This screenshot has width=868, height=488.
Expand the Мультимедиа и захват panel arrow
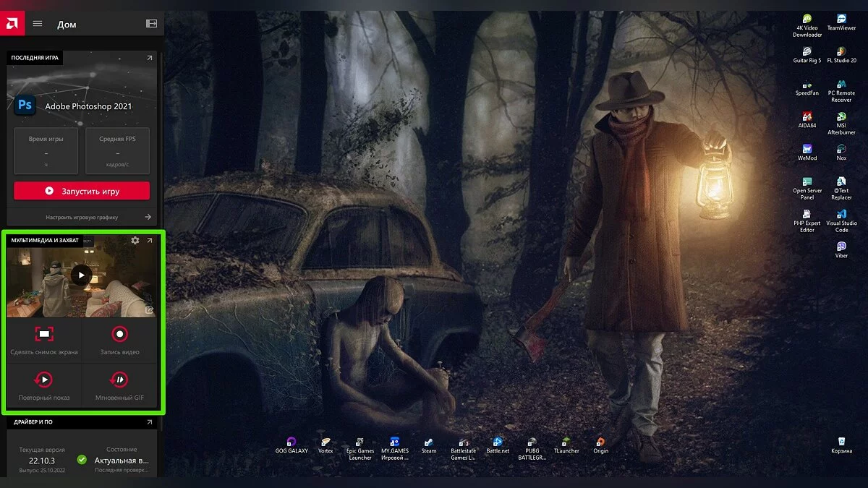pyautogui.click(x=150, y=240)
